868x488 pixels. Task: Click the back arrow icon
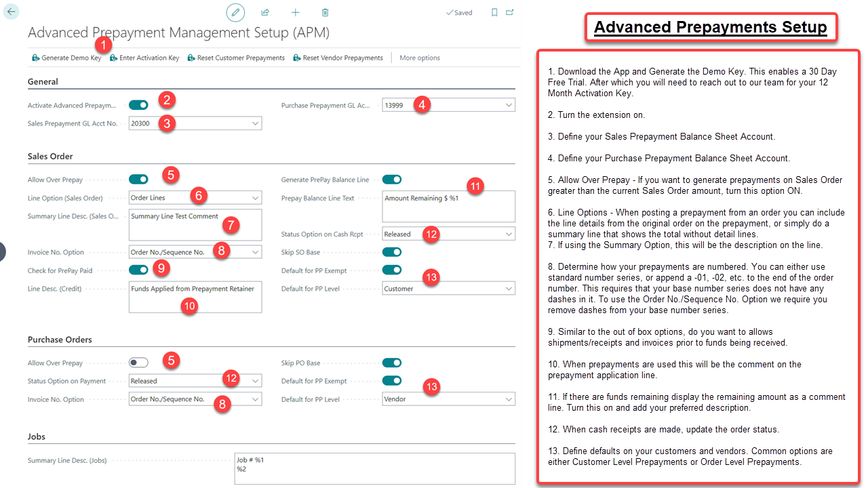[x=12, y=12]
